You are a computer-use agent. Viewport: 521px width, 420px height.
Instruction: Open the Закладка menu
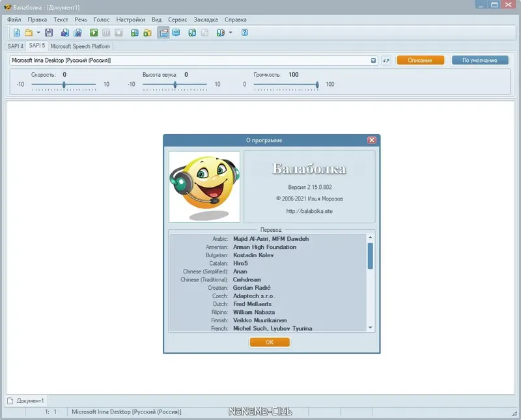[206, 20]
